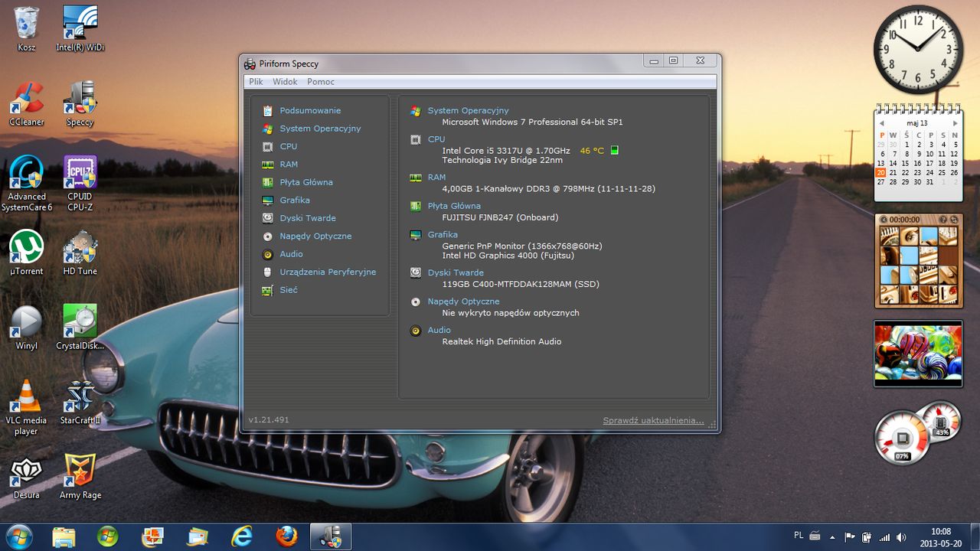Open StarCraft II desktop shortcut
The image size is (980, 551).
click(80, 403)
